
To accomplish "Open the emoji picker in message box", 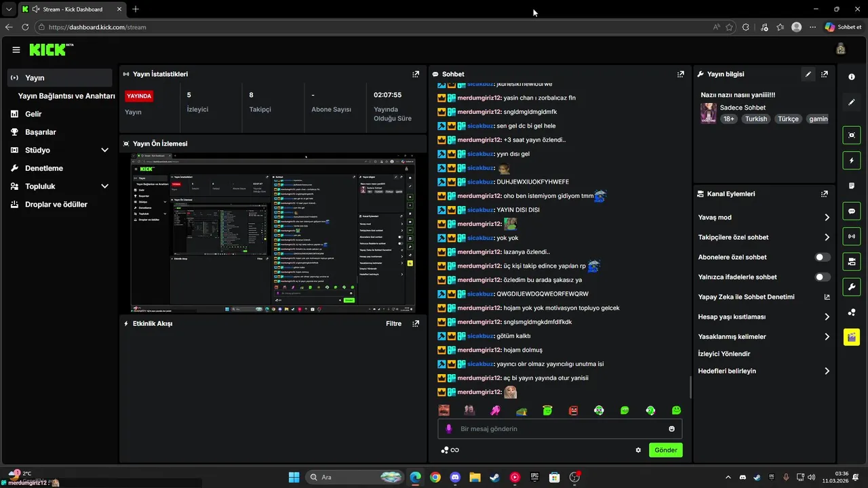I will pos(672,429).
